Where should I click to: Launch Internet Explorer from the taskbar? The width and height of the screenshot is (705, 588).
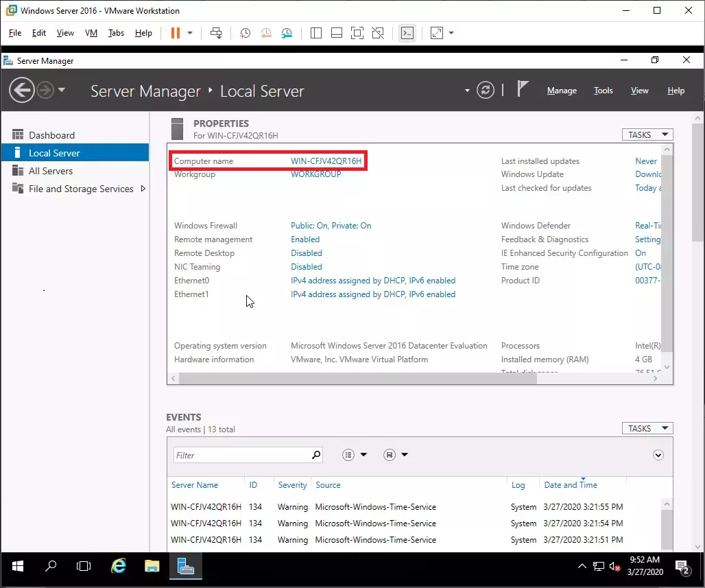tap(119, 566)
